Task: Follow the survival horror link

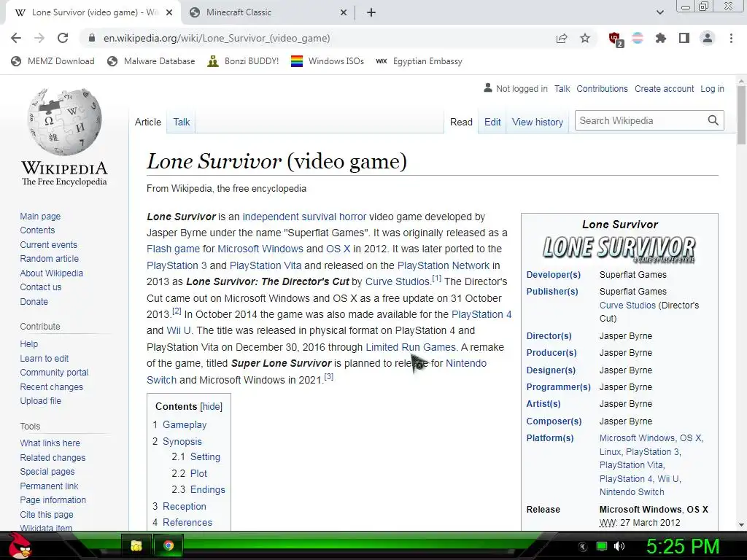Action: (334, 217)
